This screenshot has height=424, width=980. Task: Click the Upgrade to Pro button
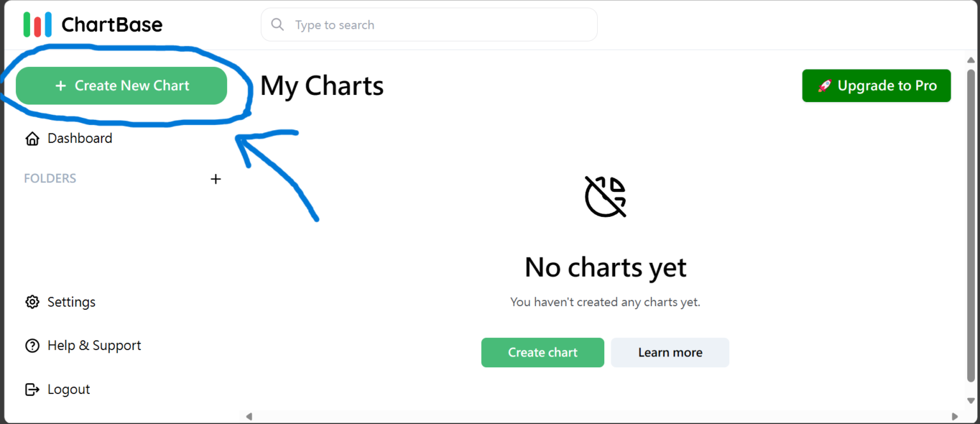876,85
